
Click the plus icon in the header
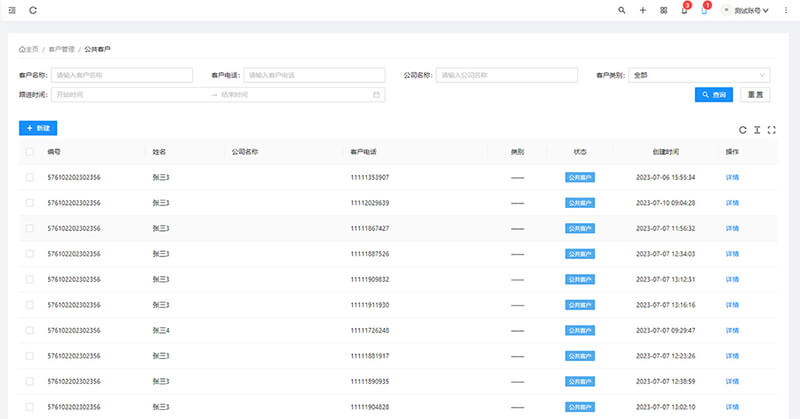coord(643,10)
